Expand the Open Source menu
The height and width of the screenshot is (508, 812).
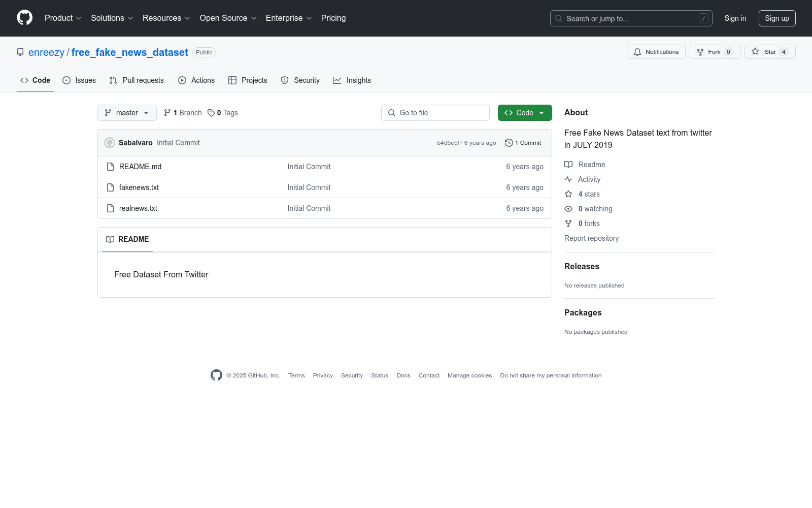[228, 18]
